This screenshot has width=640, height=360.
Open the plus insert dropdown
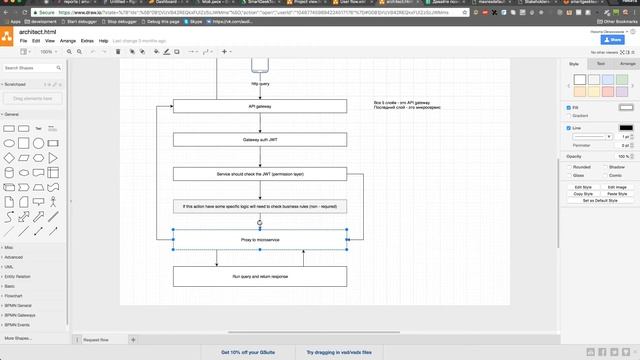click(226, 52)
